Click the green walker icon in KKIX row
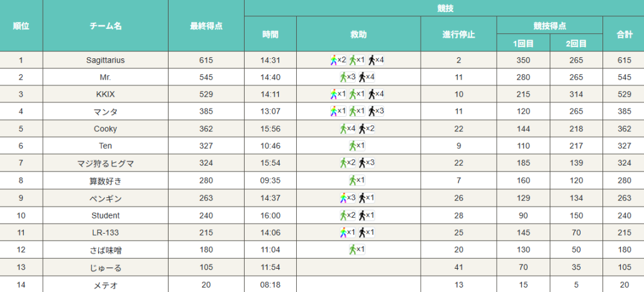 (x=353, y=94)
